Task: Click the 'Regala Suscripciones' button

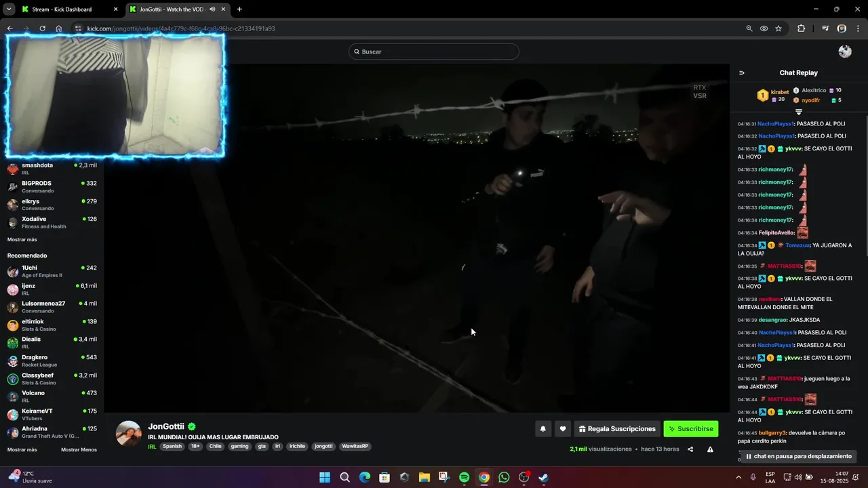Action: coord(618,429)
